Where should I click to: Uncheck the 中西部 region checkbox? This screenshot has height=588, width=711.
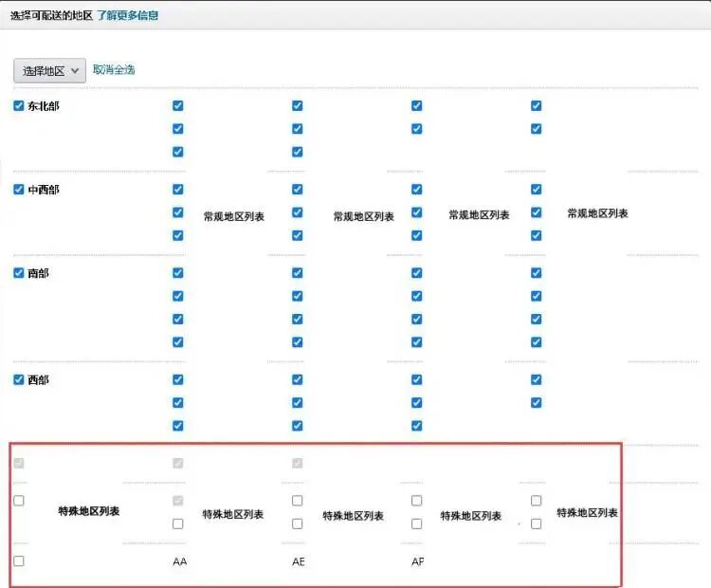[19, 189]
